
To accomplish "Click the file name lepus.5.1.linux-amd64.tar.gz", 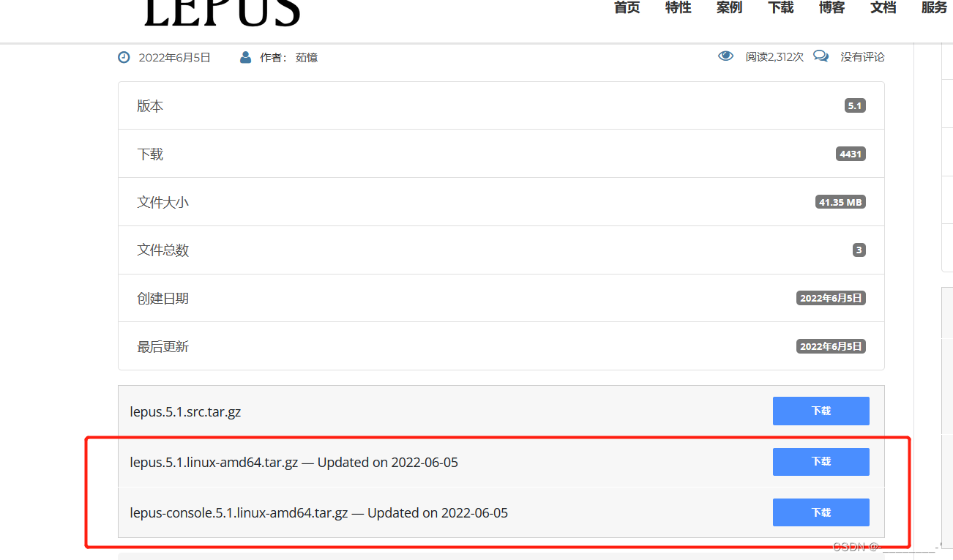I will click(x=214, y=462).
